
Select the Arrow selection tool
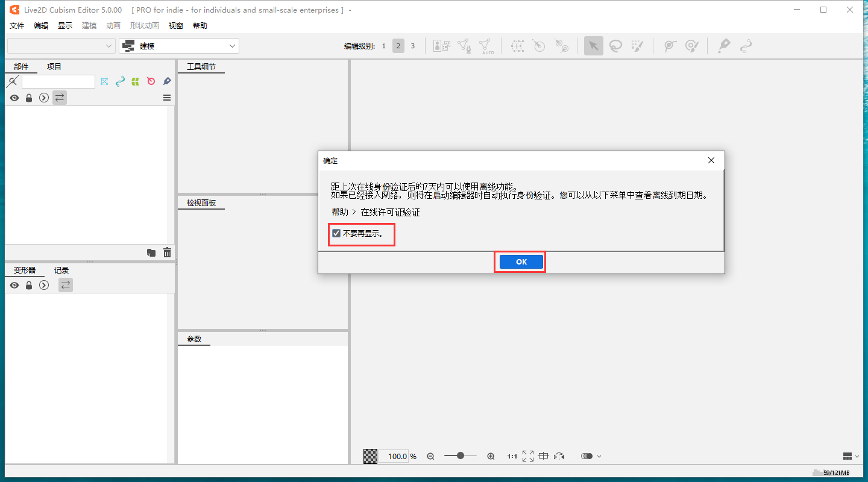tap(593, 45)
